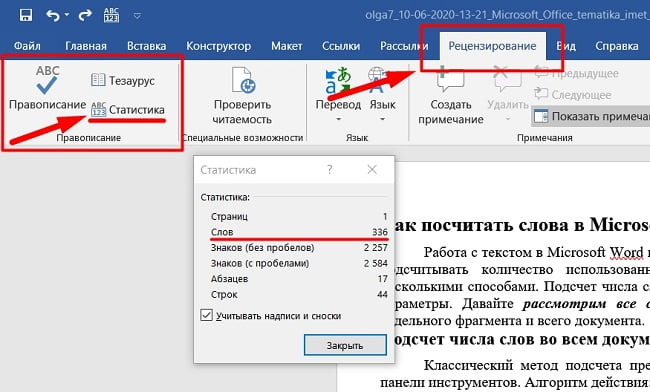650x392 pixels.
Task: Open the Перевод translate menu
Action: 338,89
